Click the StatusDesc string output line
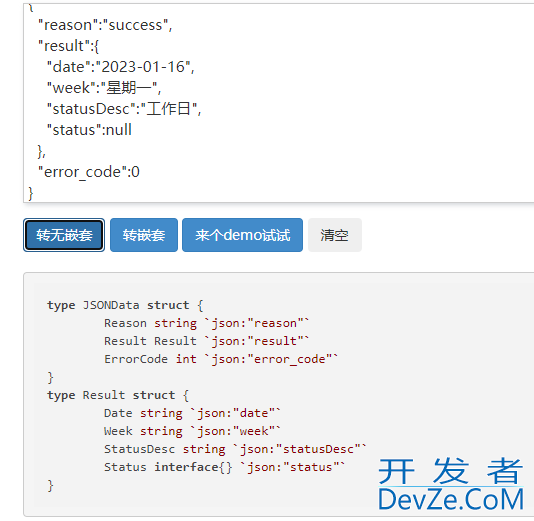This screenshot has width=534, height=521. (235, 449)
